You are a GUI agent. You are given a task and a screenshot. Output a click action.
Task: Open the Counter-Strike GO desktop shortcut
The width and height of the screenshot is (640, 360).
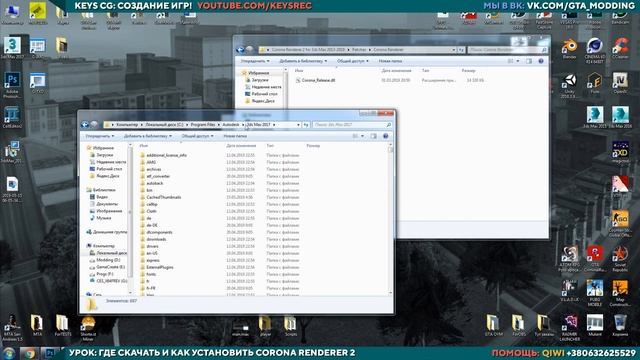[620, 224]
